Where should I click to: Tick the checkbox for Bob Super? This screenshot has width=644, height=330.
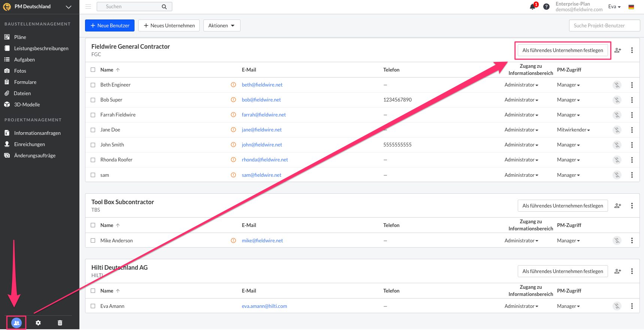[93, 100]
